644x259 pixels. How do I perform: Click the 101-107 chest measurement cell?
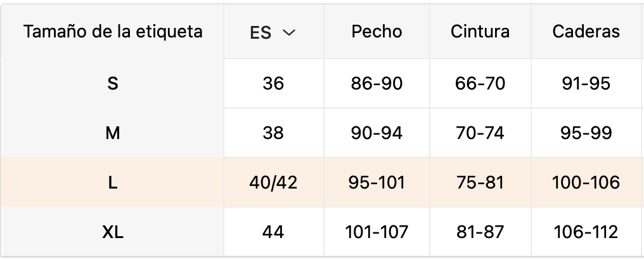click(x=377, y=232)
